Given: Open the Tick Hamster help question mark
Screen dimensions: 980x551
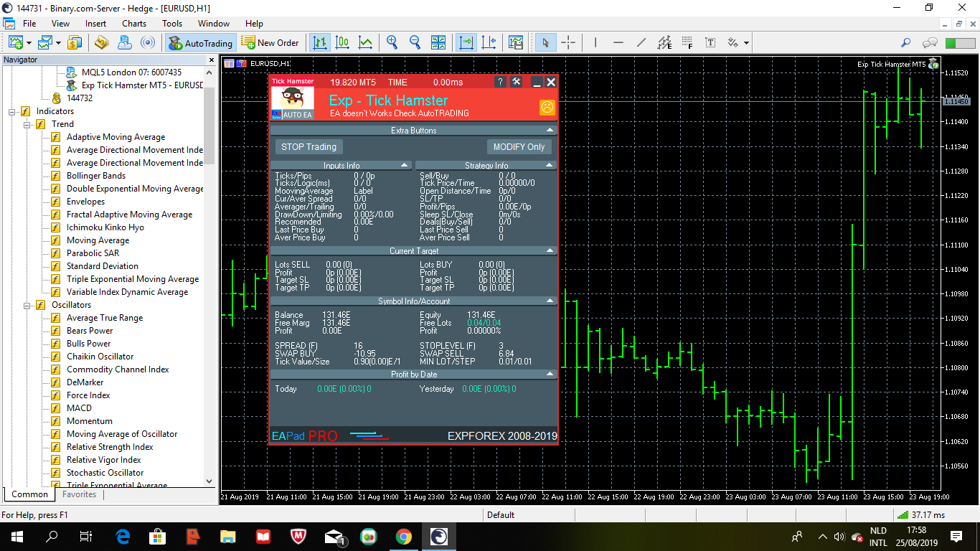Looking at the screenshot, I should pos(500,82).
